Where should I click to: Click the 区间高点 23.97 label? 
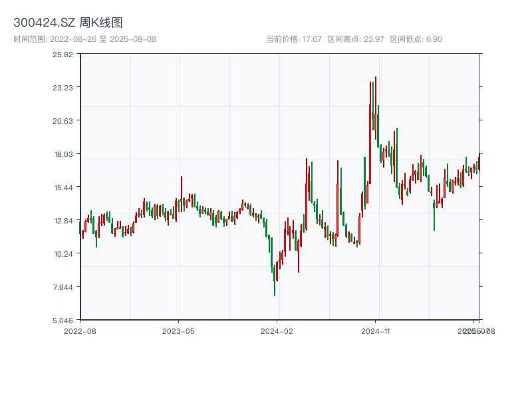click(x=356, y=39)
